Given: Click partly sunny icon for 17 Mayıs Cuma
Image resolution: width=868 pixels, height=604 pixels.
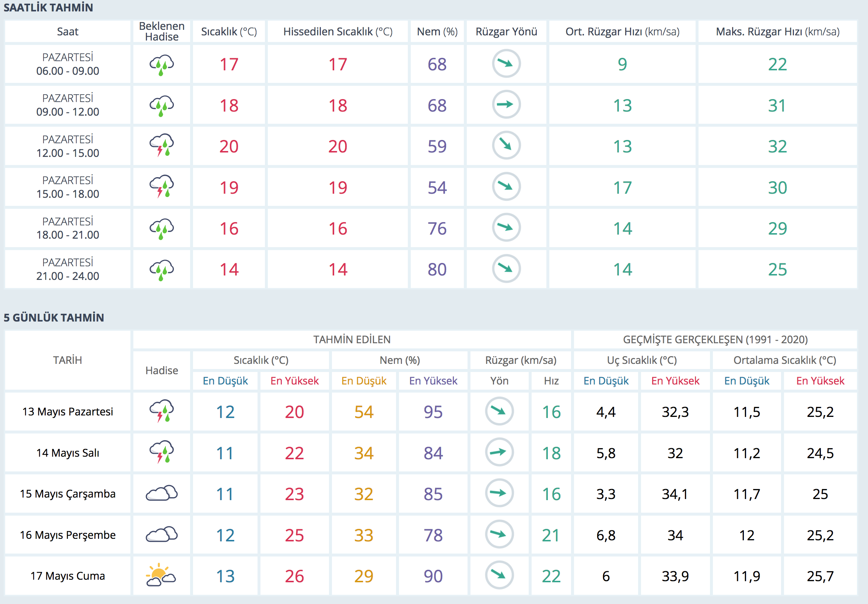Looking at the screenshot, I should point(161,575).
